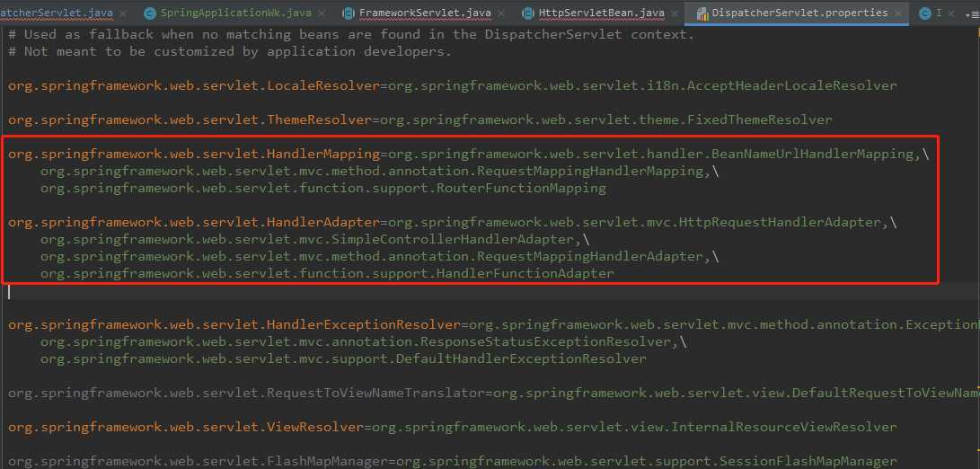Click the DefaultHandlerExceptionResolver line

click(343, 359)
